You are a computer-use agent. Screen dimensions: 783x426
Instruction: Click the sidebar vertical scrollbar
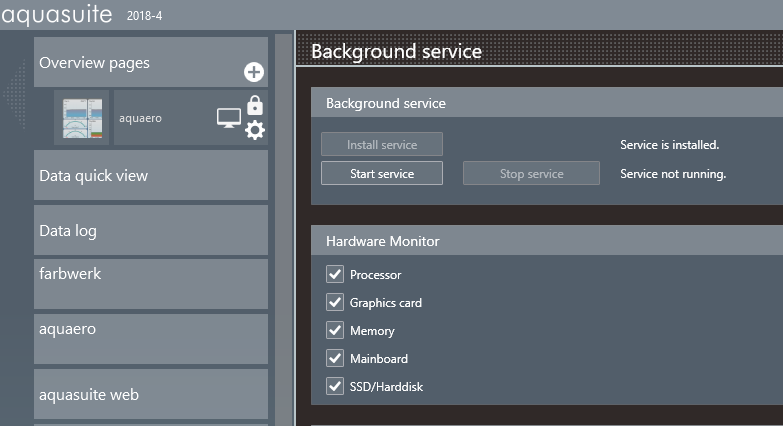283,230
